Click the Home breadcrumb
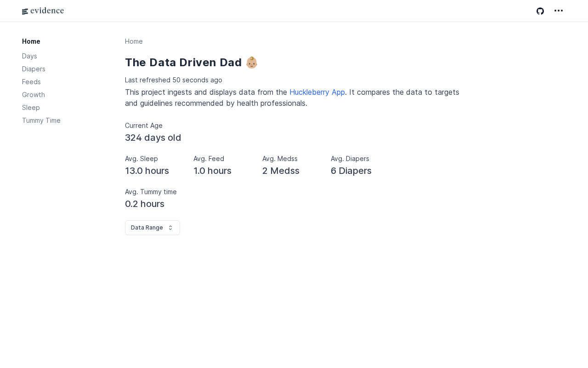 134,41
